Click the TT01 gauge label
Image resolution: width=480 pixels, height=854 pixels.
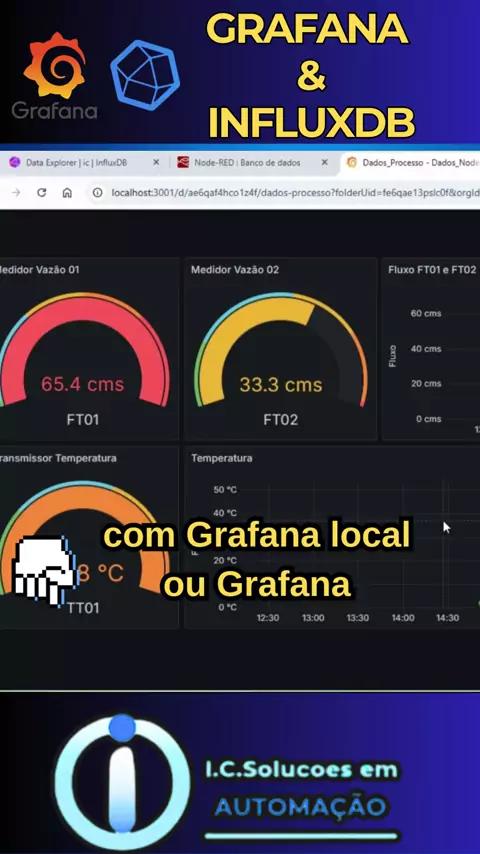[83, 608]
